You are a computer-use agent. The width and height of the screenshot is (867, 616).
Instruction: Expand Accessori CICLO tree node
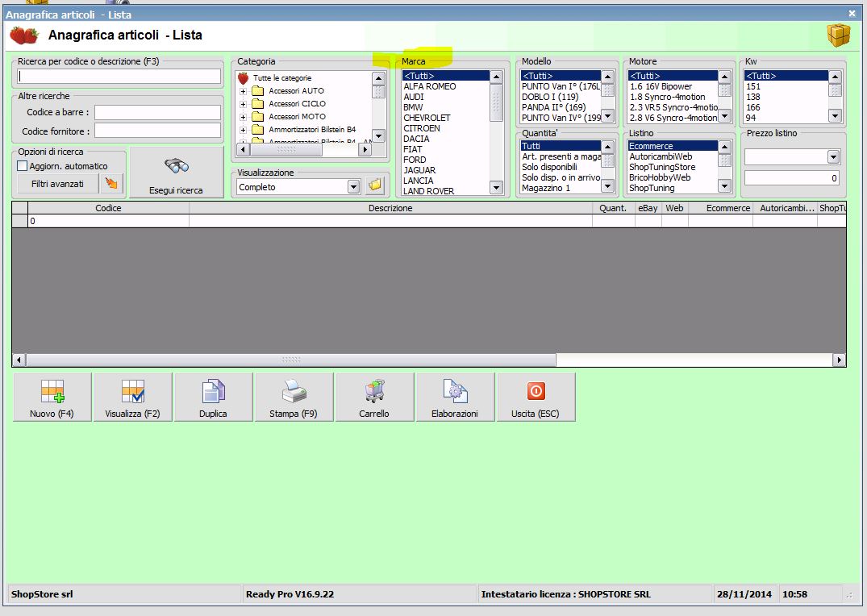point(243,104)
